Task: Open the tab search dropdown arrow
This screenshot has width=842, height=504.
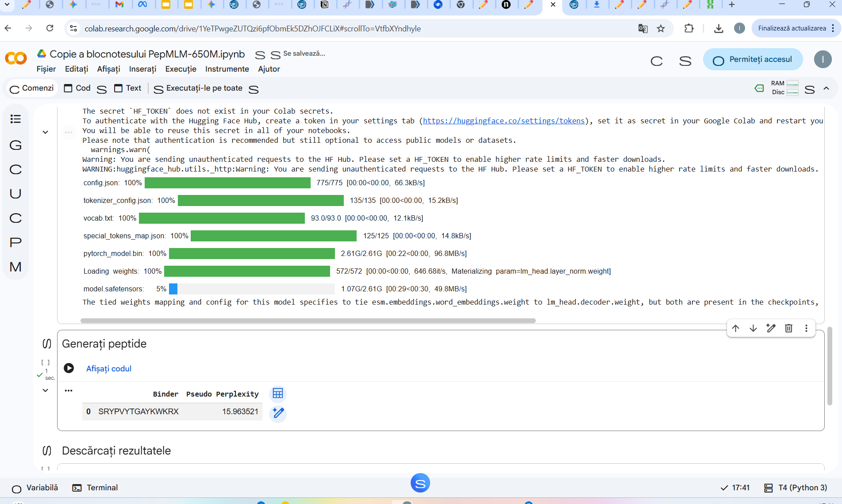Action: click(7, 4)
